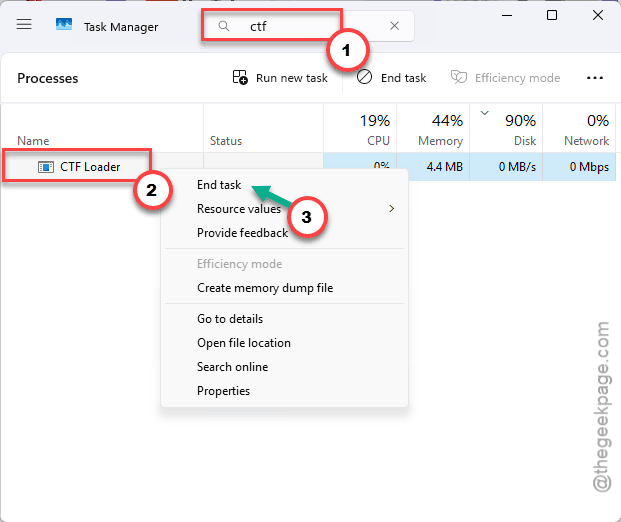This screenshot has width=621, height=522.
Task: Close the Task Manager window
Action: tap(598, 15)
